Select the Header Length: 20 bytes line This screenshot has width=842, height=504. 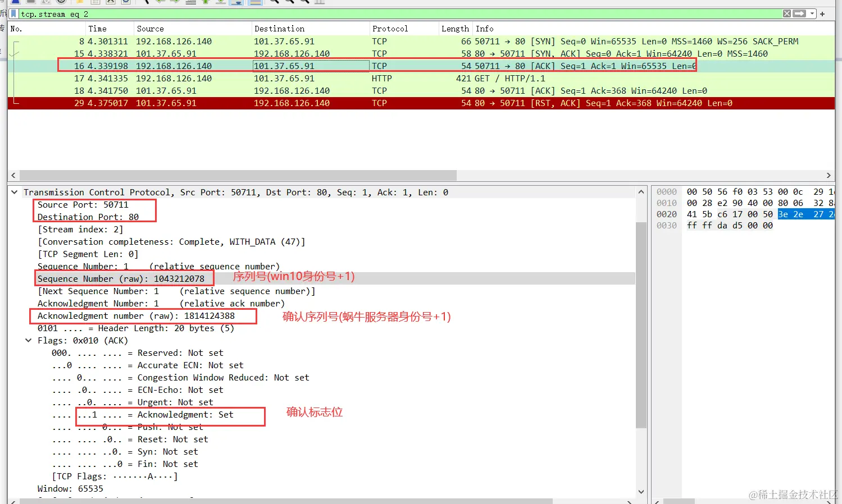coord(135,328)
